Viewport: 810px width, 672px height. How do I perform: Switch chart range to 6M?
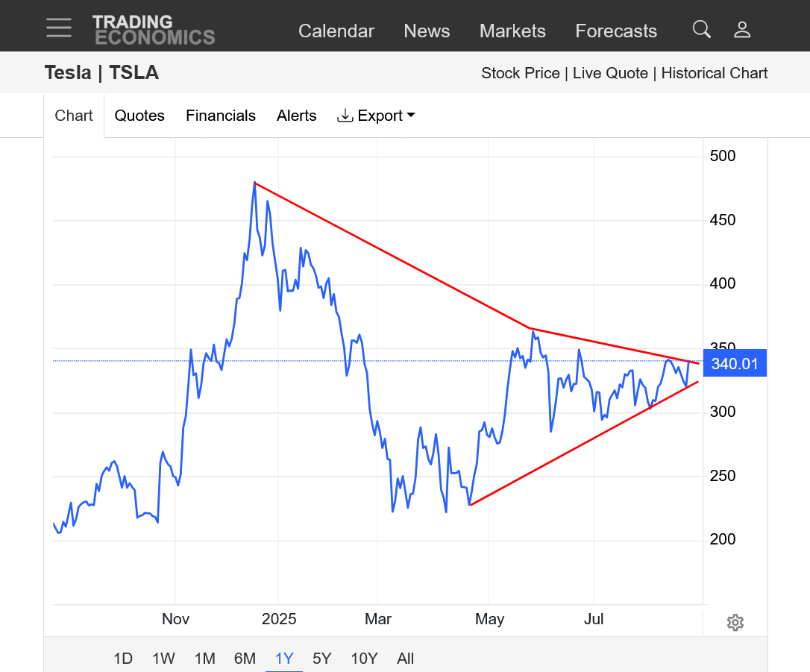(x=245, y=659)
